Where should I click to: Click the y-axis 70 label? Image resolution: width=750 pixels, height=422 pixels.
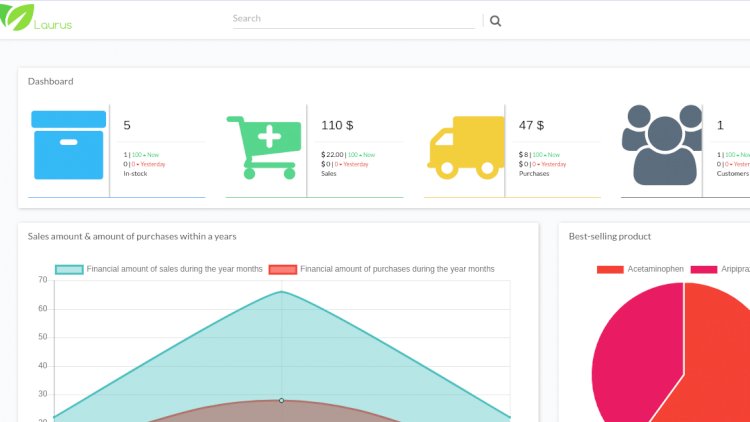click(43, 280)
